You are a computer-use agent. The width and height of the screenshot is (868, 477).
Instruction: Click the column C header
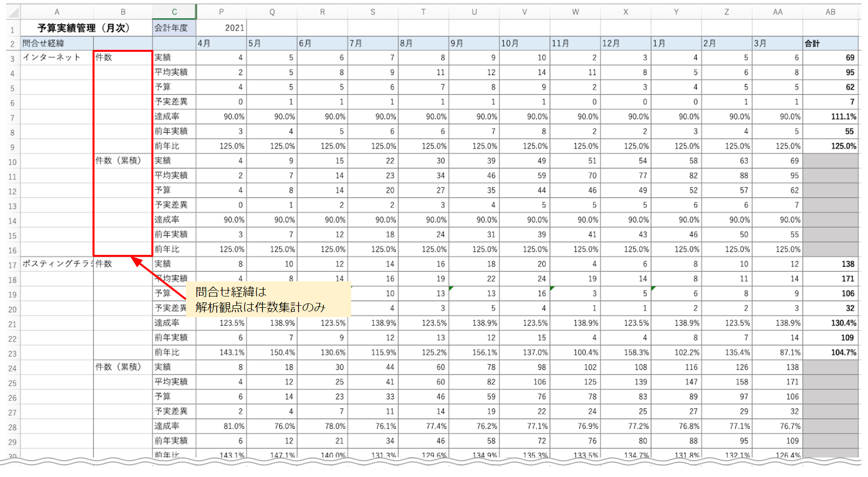(x=174, y=12)
